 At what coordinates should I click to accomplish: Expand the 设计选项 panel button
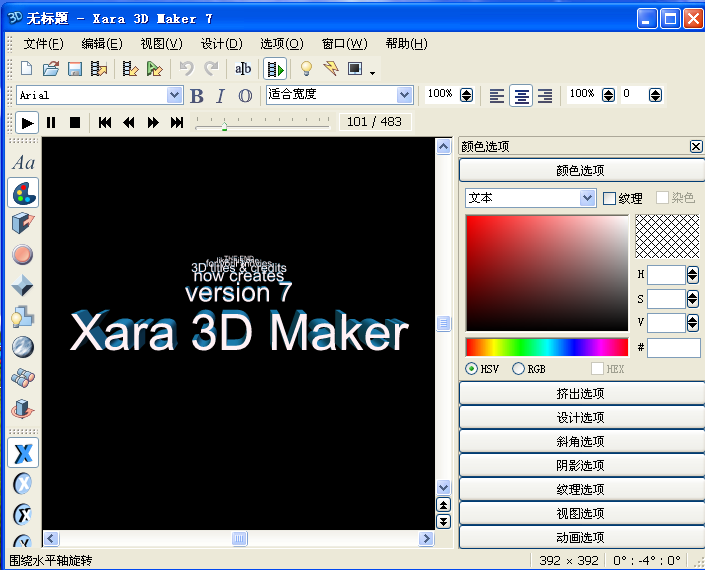[x=581, y=418]
